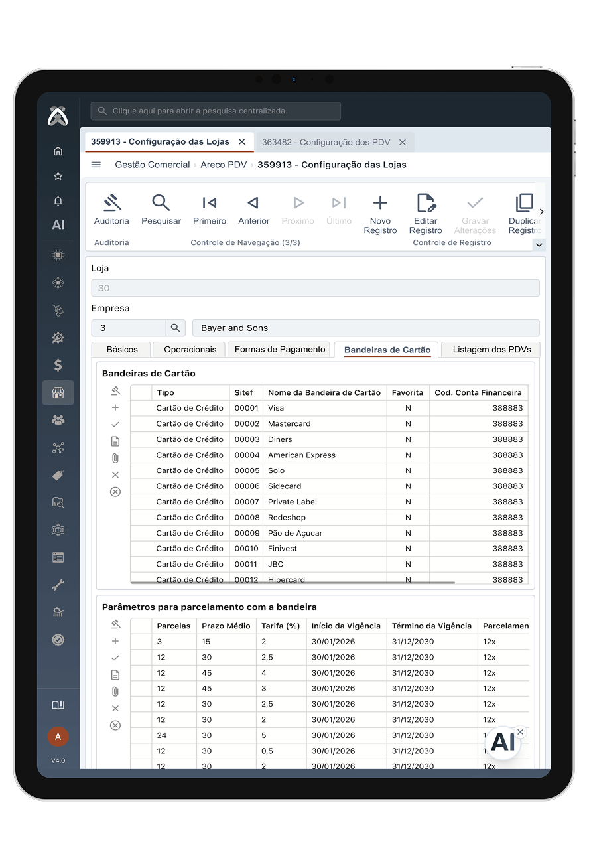Click the Empresa code field with 3
Image resolution: width=589 pixels, height=868 pixels.
(x=129, y=328)
